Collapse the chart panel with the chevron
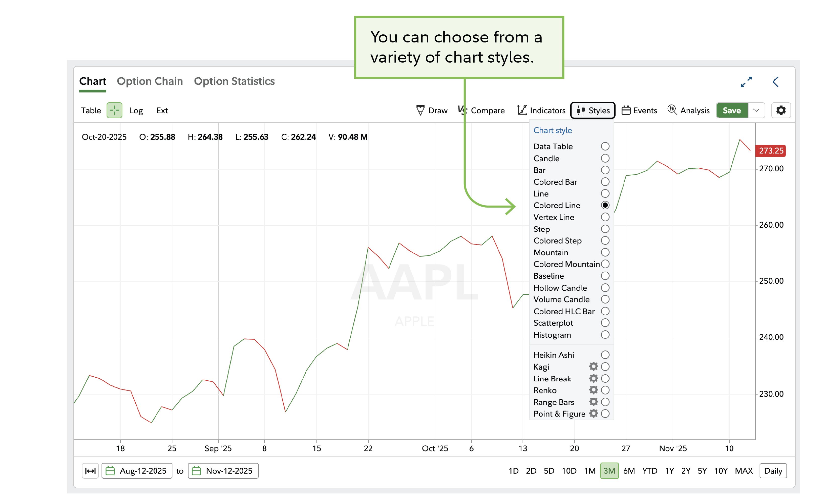The width and height of the screenshot is (838, 504). point(776,81)
